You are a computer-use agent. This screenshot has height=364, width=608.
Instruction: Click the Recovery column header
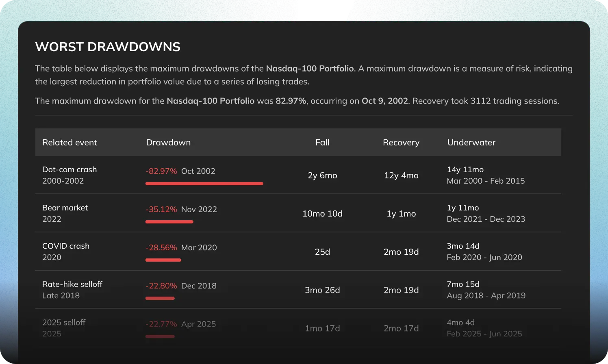401,143
